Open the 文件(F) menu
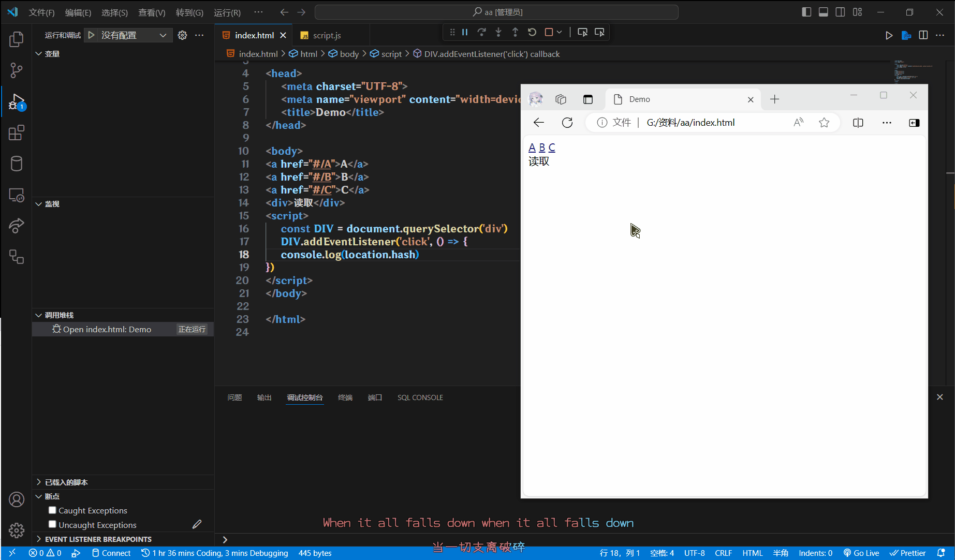Screen dimensions: 955x560 (x=41, y=12)
